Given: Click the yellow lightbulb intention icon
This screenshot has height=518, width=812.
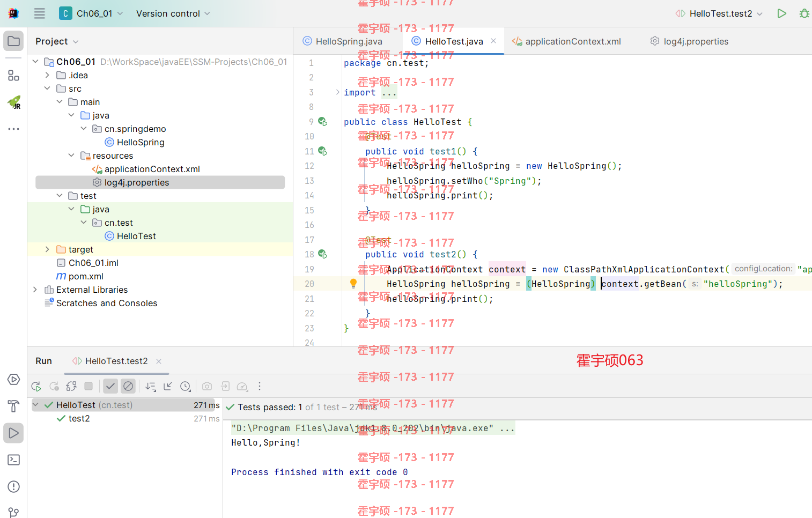Looking at the screenshot, I should click(353, 284).
